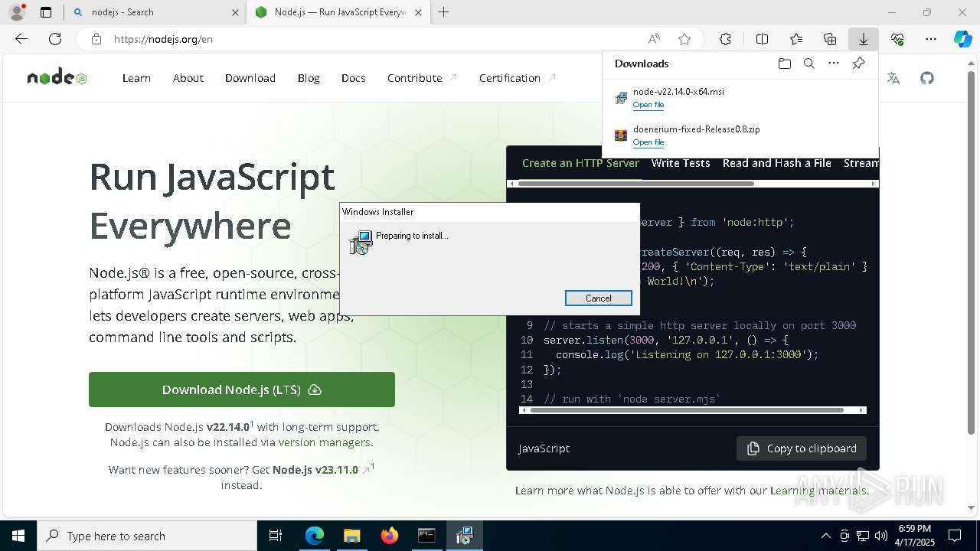Open the tab actions menu icon
The image size is (980, 551).
click(46, 12)
